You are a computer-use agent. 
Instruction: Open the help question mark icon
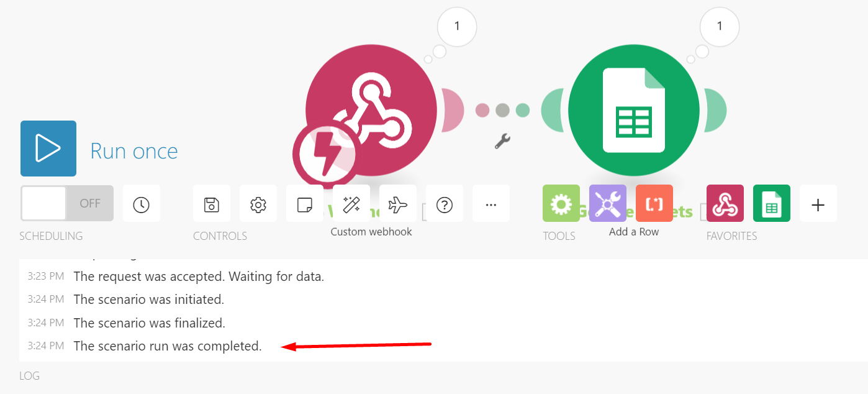445,203
